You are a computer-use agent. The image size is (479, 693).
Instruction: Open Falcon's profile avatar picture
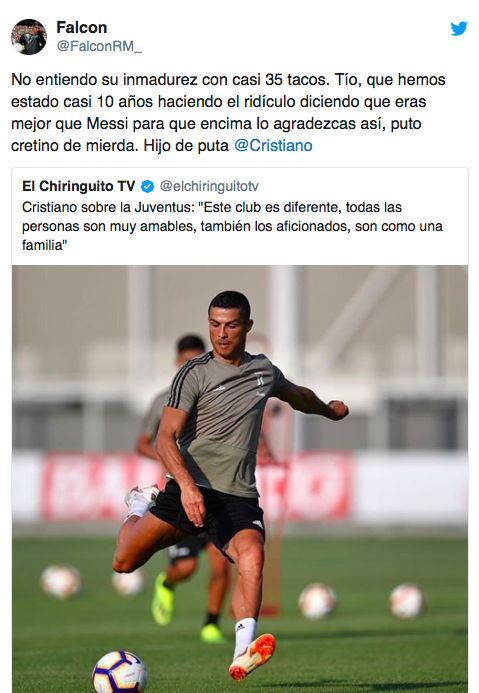29,37
